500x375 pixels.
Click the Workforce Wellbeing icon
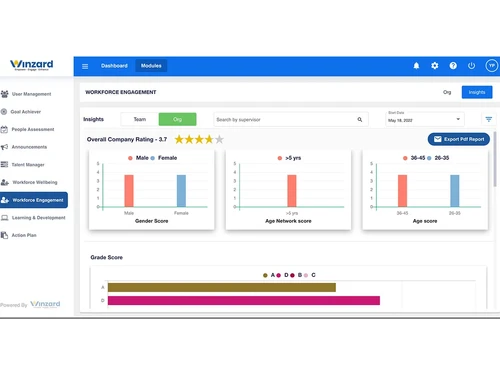coord(5,182)
